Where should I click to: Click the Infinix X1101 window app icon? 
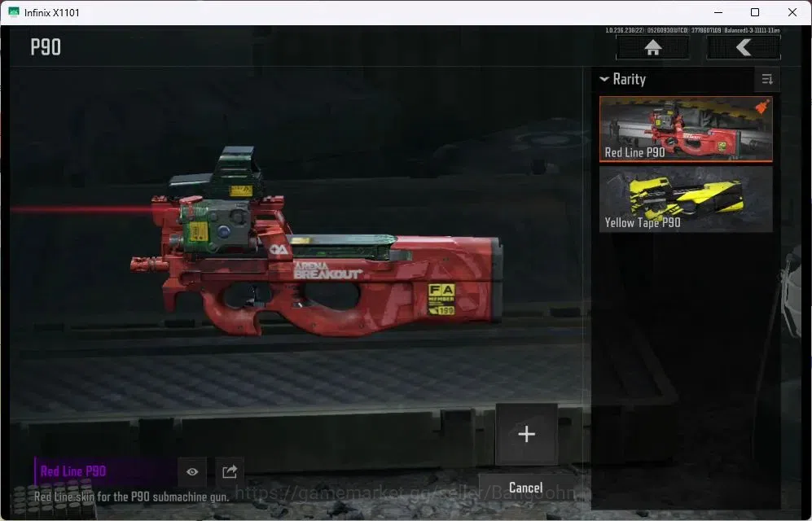pyautogui.click(x=14, y=12)
